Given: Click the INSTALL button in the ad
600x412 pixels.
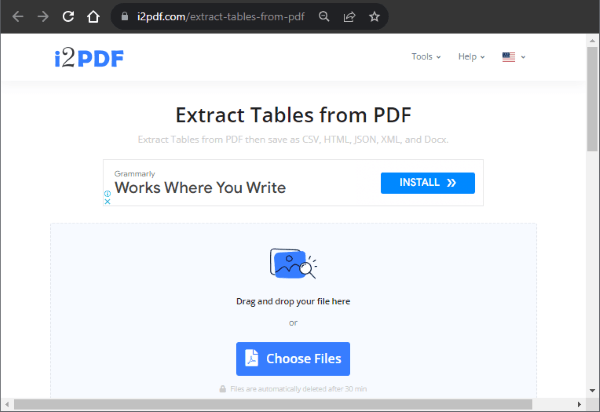Looking at the screenshot, I should tap(427, 183).
